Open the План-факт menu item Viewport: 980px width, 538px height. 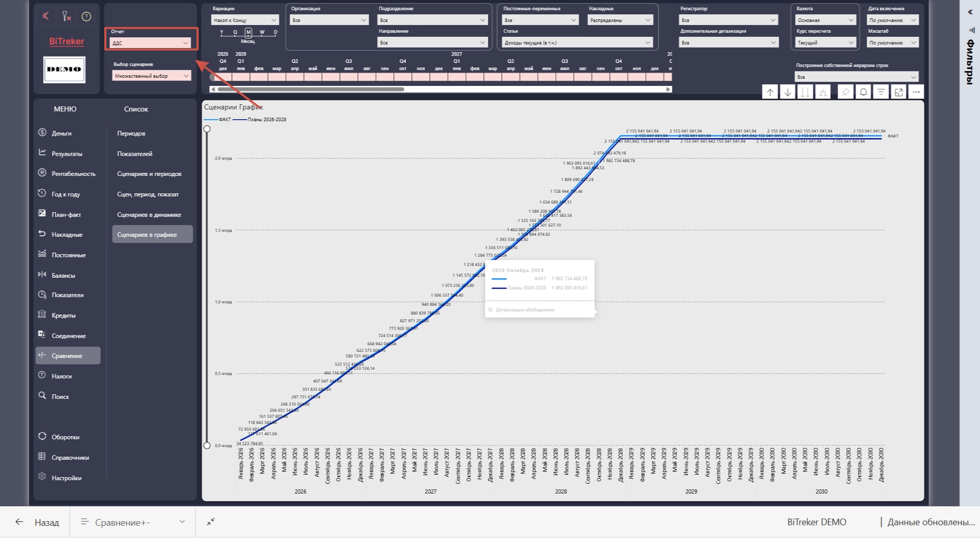(x=66, y=214)
